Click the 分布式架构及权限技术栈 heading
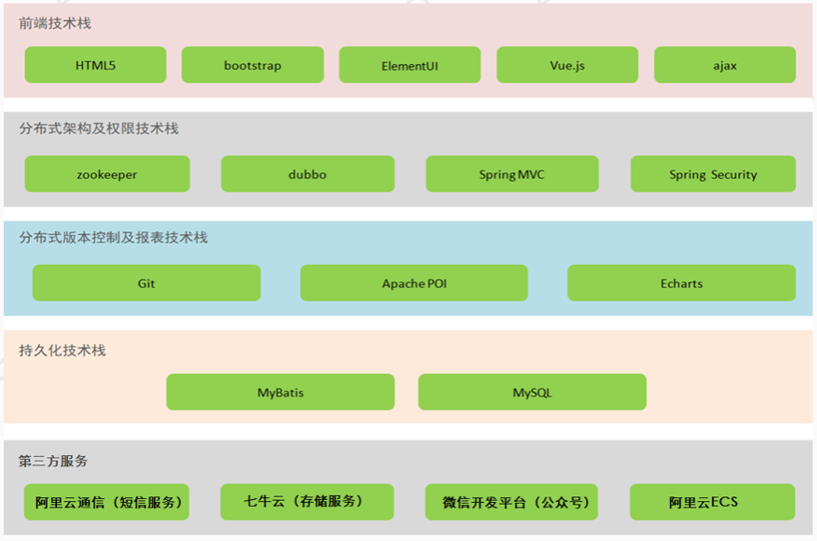The width and height of the screenshot is (817, 541). point(98,128)
